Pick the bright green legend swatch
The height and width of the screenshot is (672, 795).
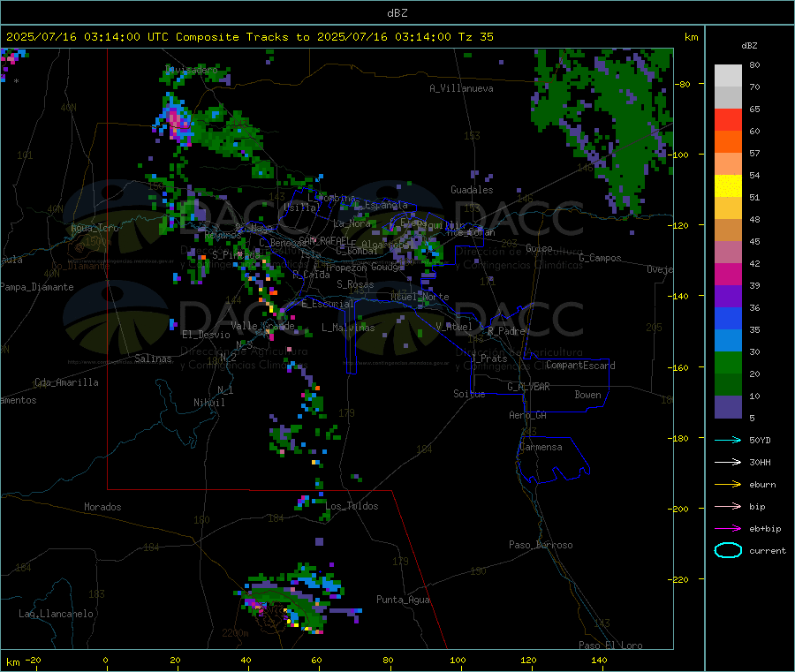tap(728, 362)
